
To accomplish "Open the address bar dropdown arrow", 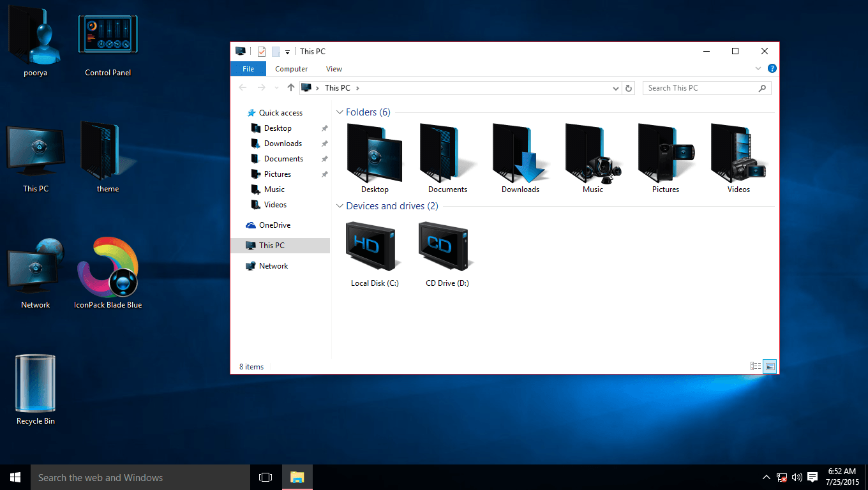I will click(615, 87).
